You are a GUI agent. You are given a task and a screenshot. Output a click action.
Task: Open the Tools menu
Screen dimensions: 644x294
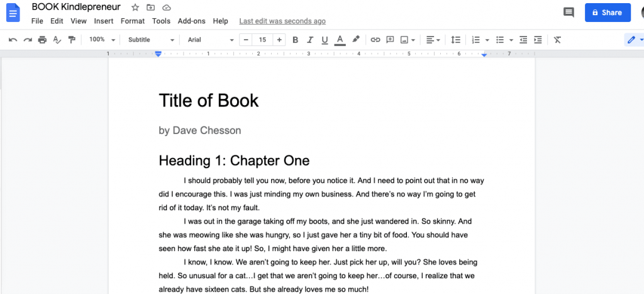click(x=161, y=21)
